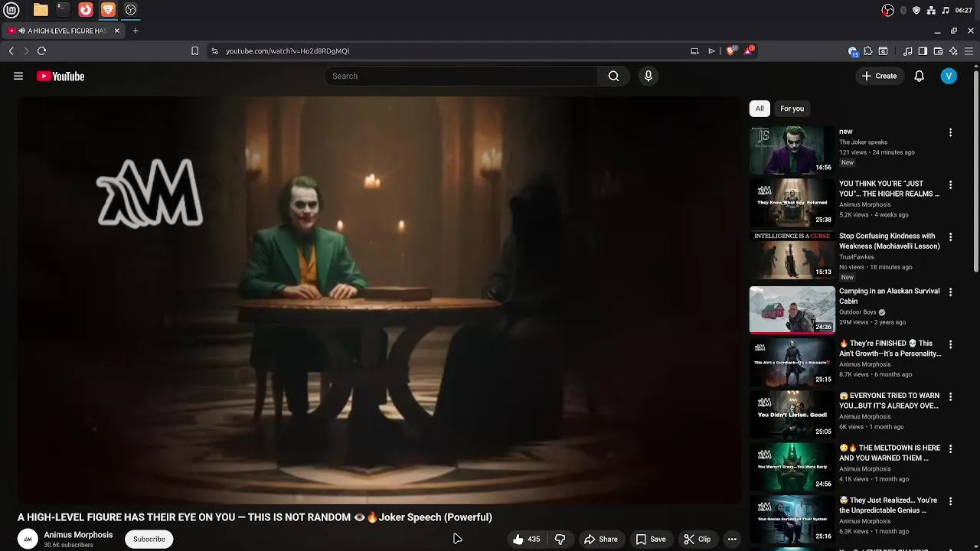Open options for 'THE MELTDOWN IS HERE' video
Image resolution: width=980 pixels, height=551 pixels.
[x=950, y=449]
